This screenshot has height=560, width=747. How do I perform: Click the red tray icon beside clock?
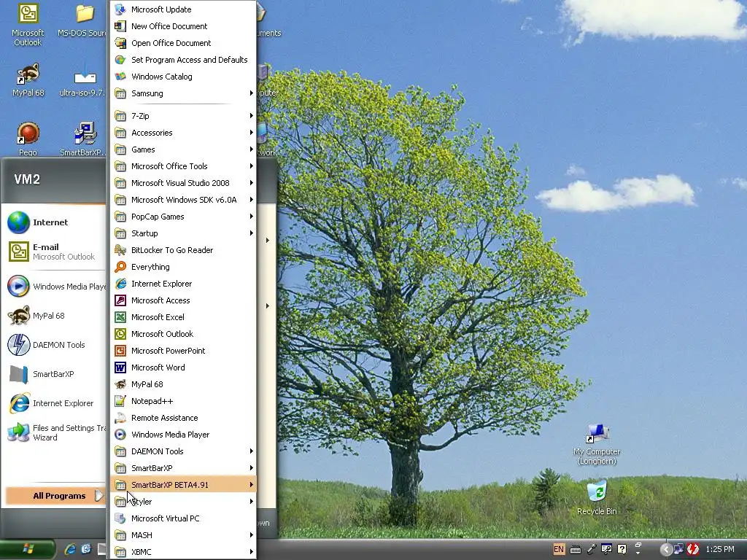tap(693, 549)
